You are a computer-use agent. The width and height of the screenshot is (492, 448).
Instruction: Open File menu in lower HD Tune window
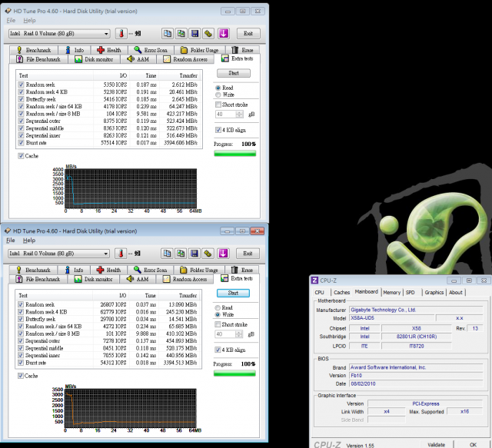(11, 241)
